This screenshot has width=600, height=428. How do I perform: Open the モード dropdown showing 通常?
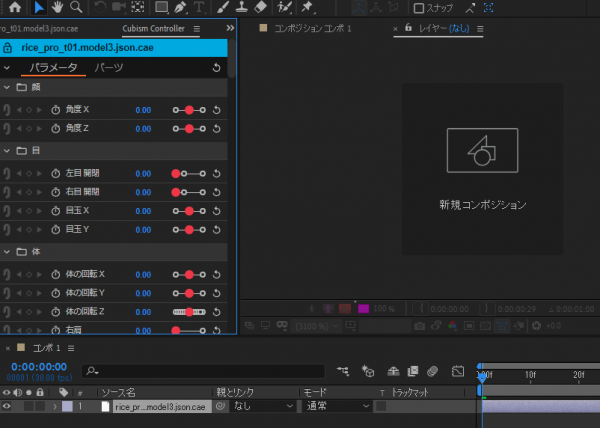(332, 407)
